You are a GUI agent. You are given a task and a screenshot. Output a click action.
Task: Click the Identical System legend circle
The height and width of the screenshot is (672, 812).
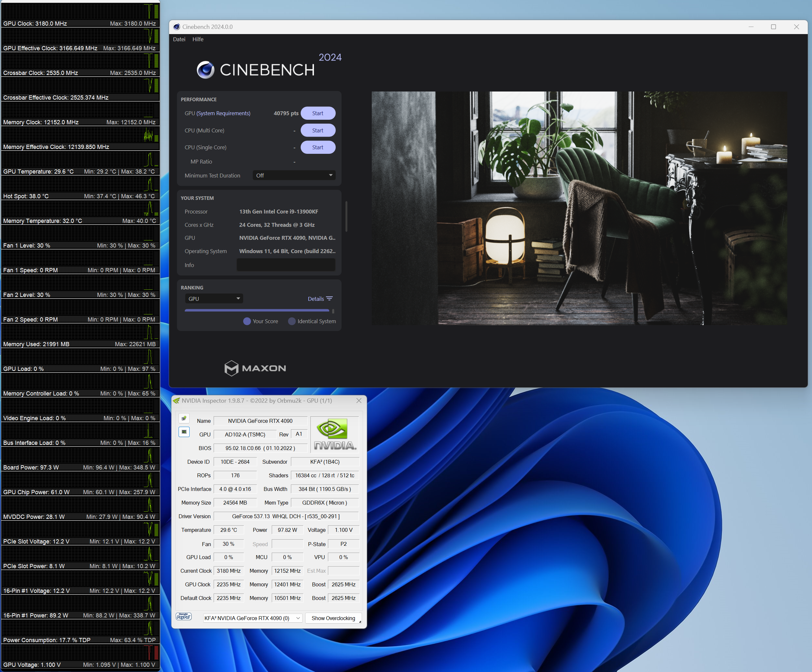[x=292, y=321]
